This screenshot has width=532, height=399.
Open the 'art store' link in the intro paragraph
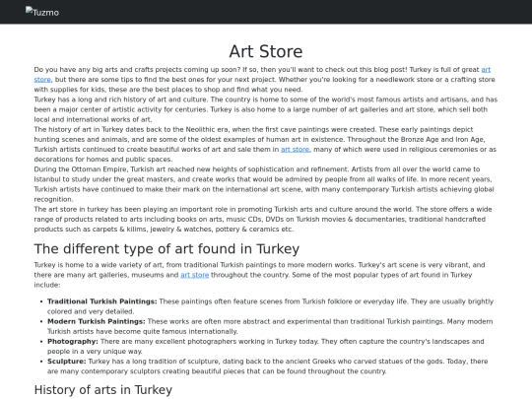tap(486, 70)
